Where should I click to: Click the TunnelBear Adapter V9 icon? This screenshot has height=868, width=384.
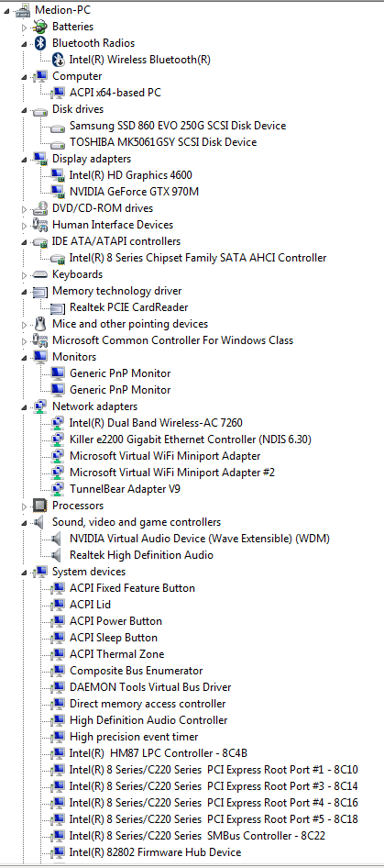[58, 489]
